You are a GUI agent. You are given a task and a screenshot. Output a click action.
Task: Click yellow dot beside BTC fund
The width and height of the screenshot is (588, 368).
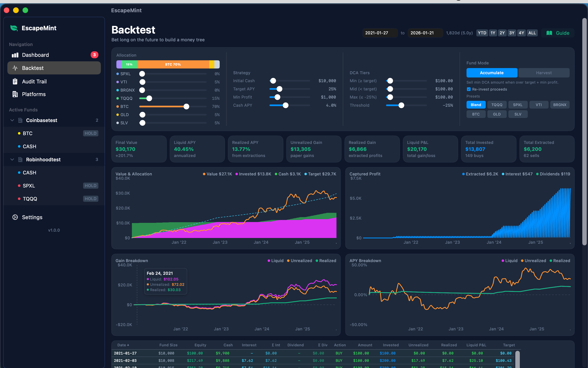[19, 133]
